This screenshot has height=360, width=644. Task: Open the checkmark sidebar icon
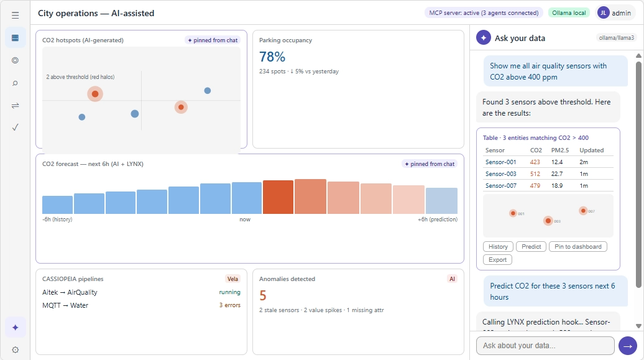tap(15, 127)
